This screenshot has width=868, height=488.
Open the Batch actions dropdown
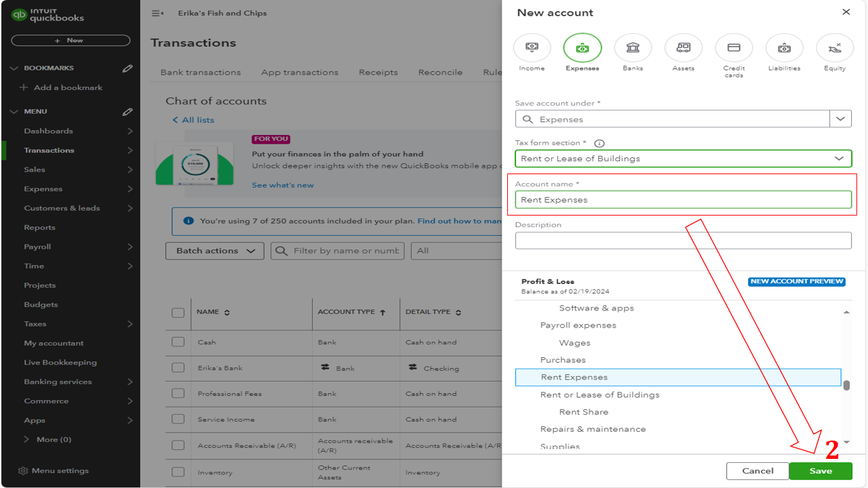pyautogui.click(x=215, y=251)
